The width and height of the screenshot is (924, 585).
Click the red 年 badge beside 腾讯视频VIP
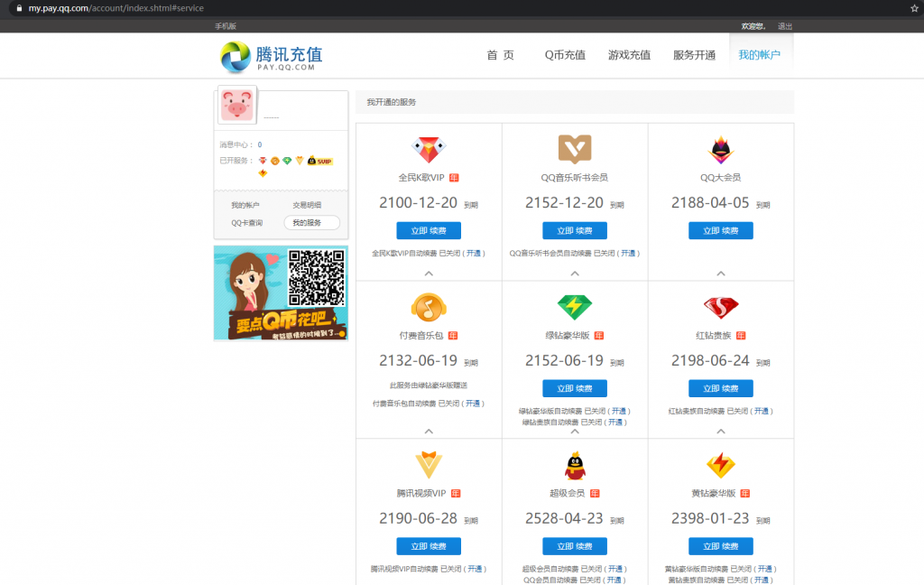[456, 494]
